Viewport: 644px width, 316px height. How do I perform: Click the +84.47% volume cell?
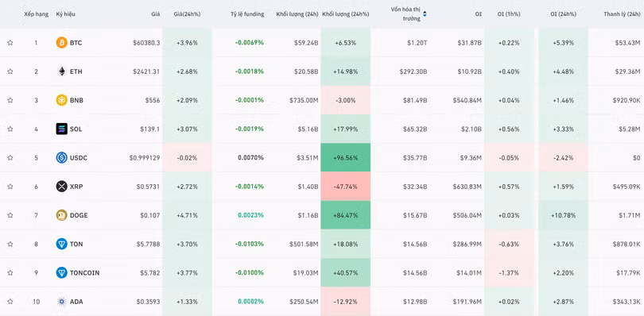pyautogui.click(x=345, y=215)
